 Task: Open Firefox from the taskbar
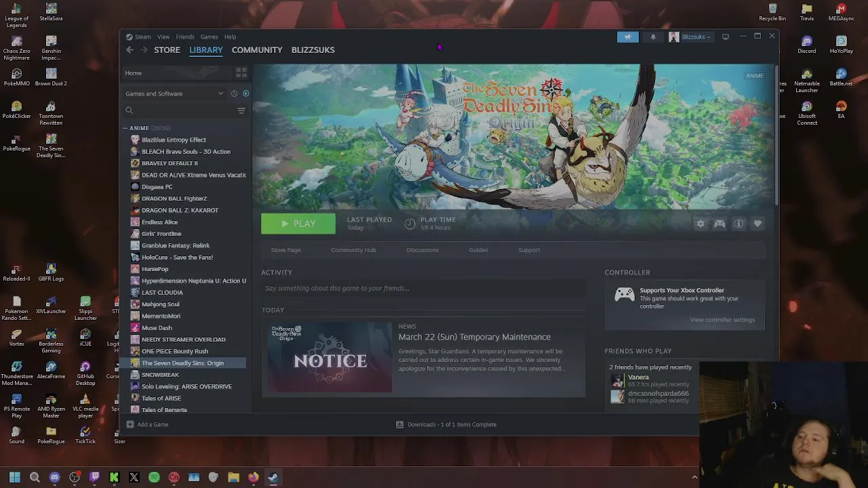[253, 477]
